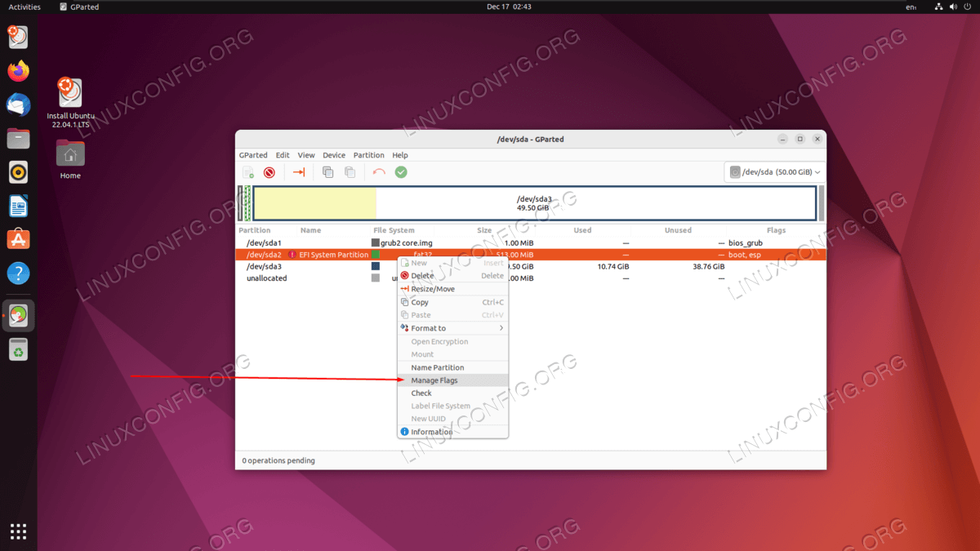980x551 pixels.
Task: Click the boot, esp flag cell
Action: pos(745,255)
